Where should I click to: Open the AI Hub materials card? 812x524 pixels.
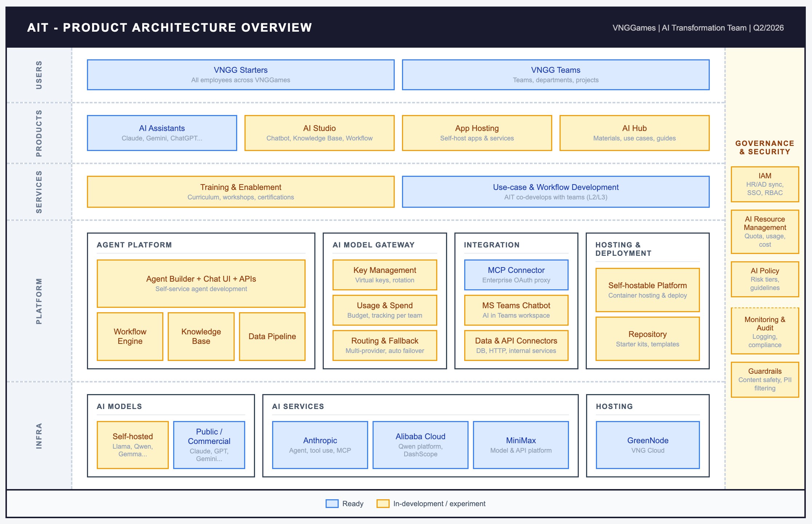pos(634,133)
